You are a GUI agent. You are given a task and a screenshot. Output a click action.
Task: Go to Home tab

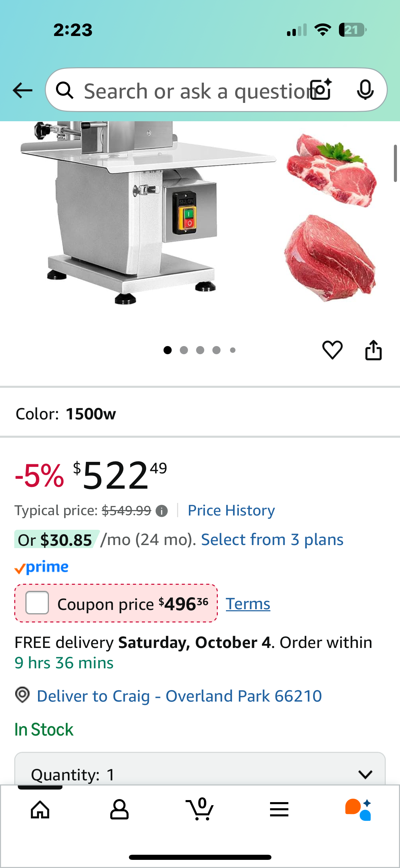(x=40, y=810)
